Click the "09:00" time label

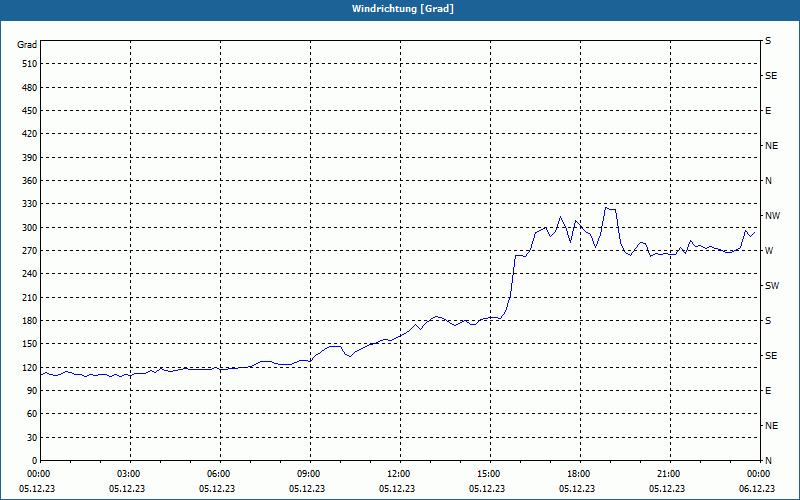pos(308,474)
